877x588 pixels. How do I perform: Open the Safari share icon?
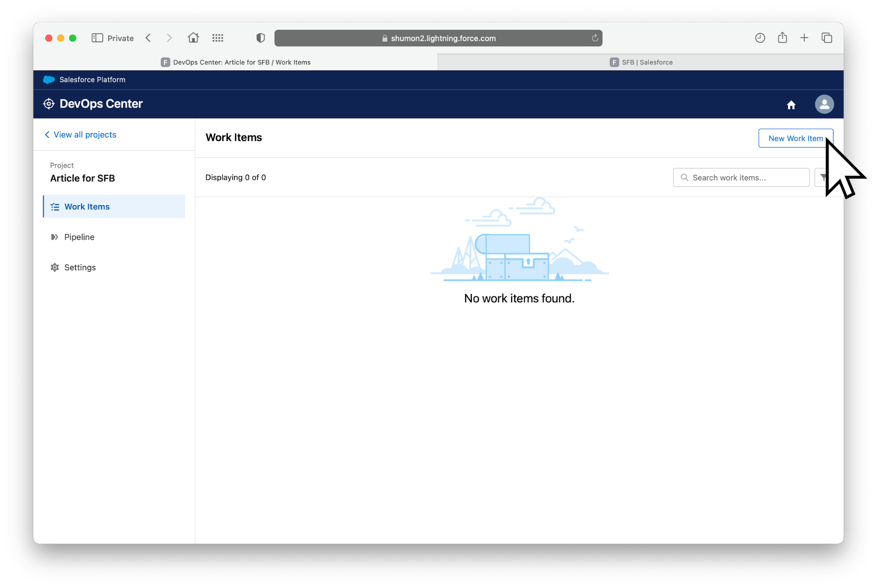pyautogui.click(x=782, y=38)
